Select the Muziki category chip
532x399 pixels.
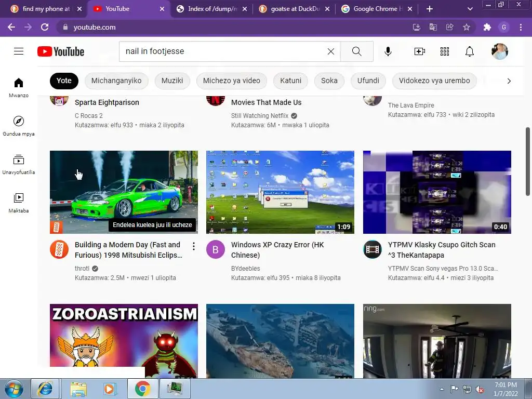(x=172, y=81)
